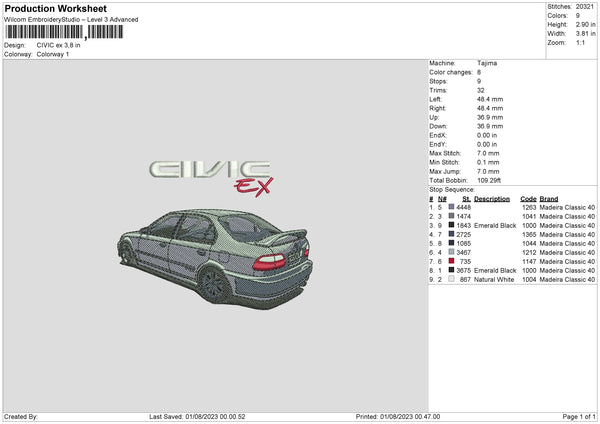Viewport: 600px width, 424px height.
Task: Click the Max Stitch label
Action: point(445,153)
